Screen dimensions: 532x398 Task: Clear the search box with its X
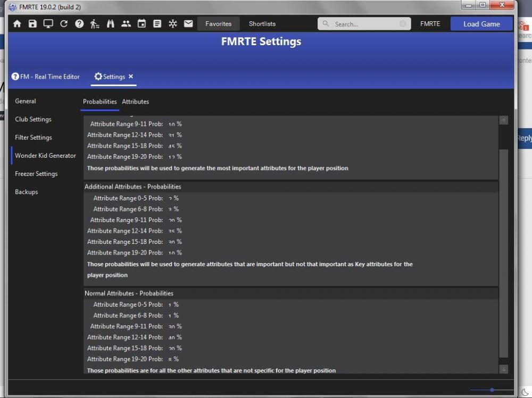pyautogui.click(x=403, y=24)
